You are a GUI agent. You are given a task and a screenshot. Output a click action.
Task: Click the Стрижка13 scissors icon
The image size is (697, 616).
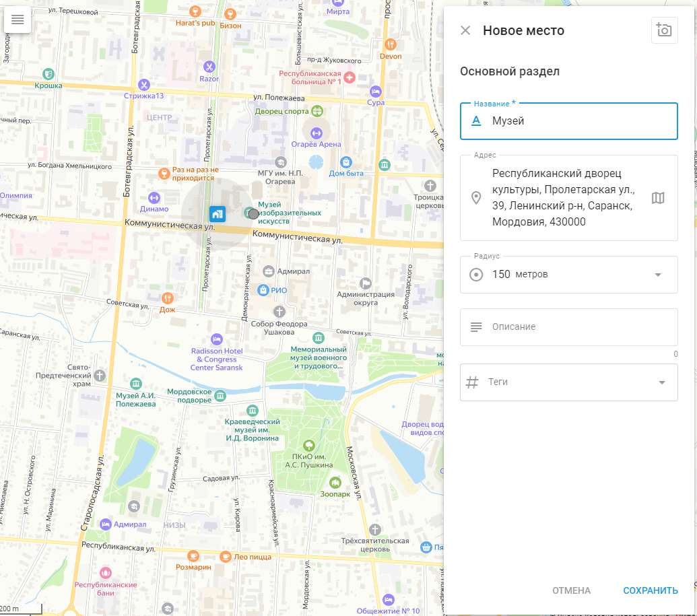tap(143, 84)
